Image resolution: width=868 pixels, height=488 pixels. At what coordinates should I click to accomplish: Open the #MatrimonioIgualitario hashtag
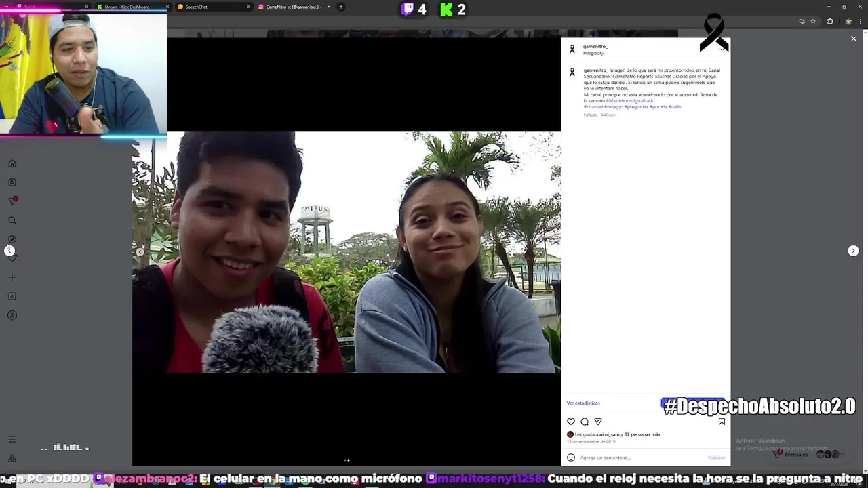click(631, 100)
